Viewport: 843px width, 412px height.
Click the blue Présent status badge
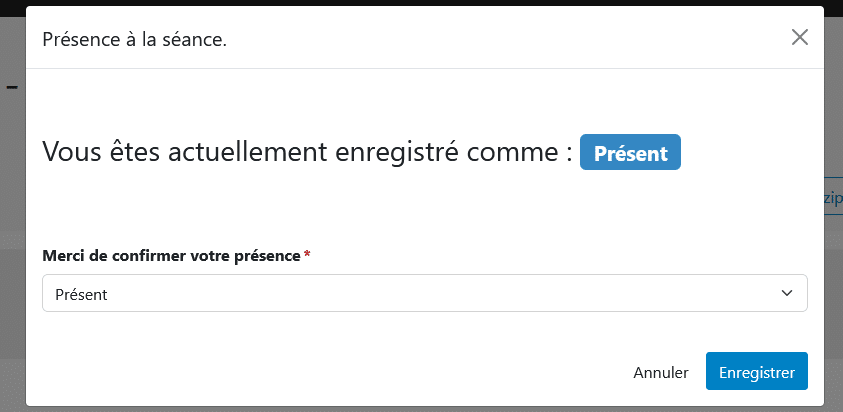tap(630, 154)
